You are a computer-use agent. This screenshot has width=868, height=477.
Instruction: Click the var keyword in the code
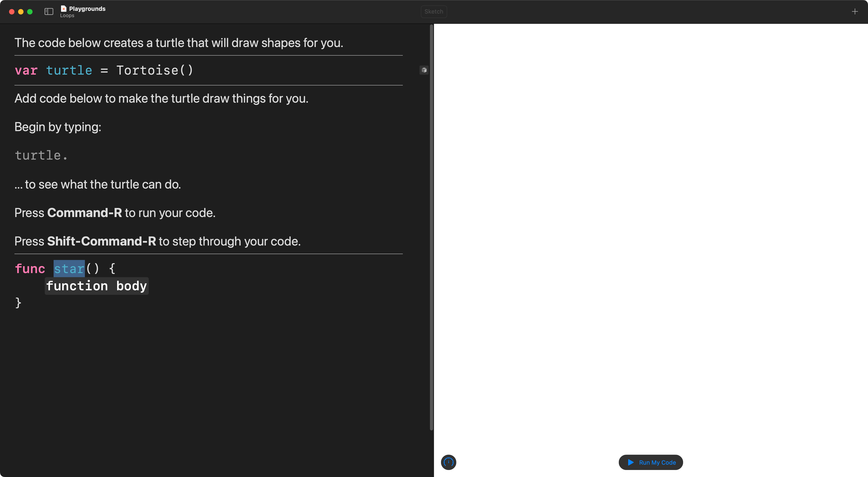[26, 71]
